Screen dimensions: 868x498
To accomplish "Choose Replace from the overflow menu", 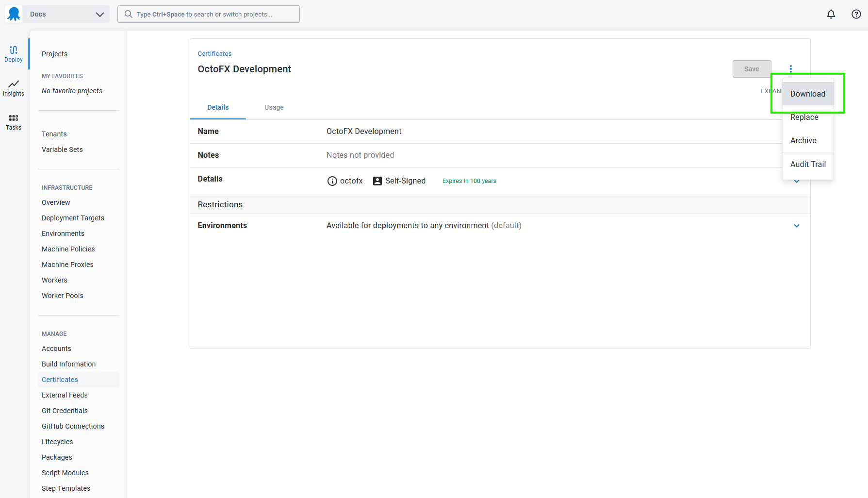I will coord(808,117).
